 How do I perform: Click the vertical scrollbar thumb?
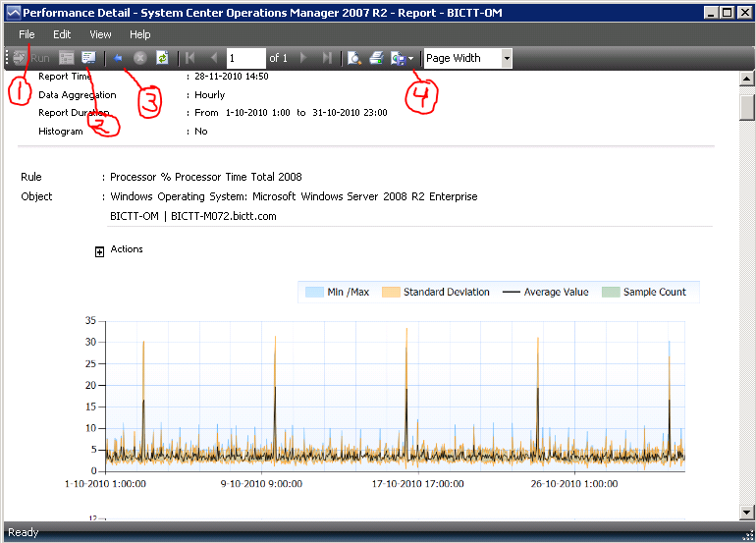[x=746, y=107]
